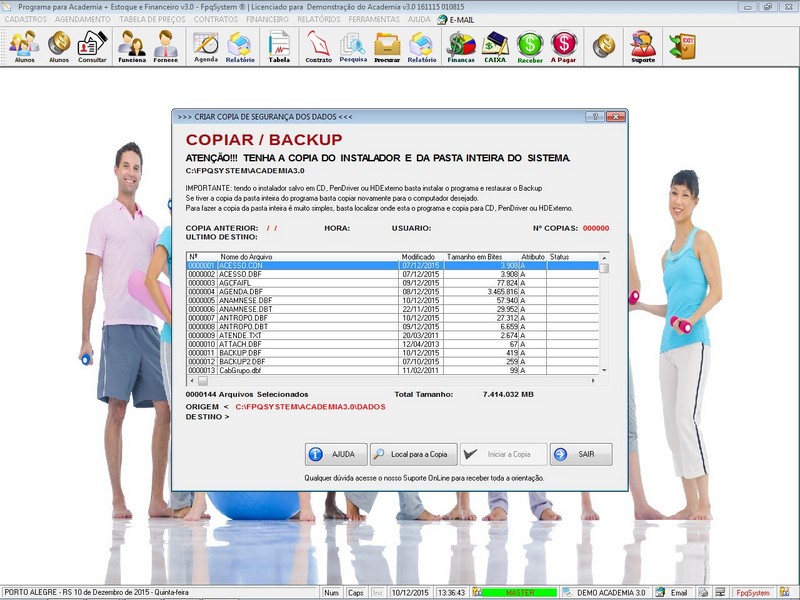Open the CADASTROS menu

click(26, 19)
